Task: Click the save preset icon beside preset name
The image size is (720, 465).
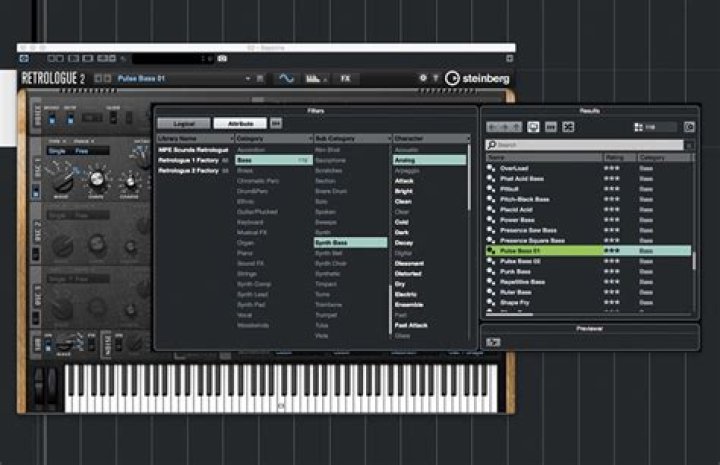Action: click(x=260, y=78)
